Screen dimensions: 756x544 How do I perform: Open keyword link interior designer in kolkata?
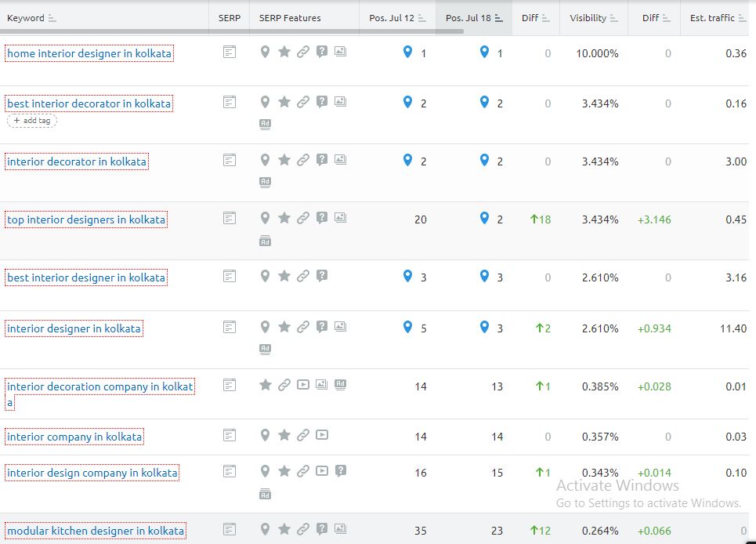click(x=74, y=328)
